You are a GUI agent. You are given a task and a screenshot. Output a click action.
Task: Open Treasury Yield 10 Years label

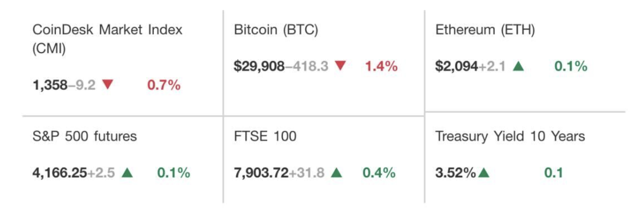pos(510,136)
